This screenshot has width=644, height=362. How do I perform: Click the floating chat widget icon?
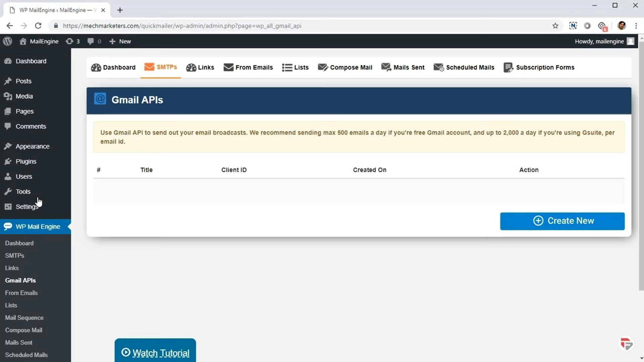(626, 344)
